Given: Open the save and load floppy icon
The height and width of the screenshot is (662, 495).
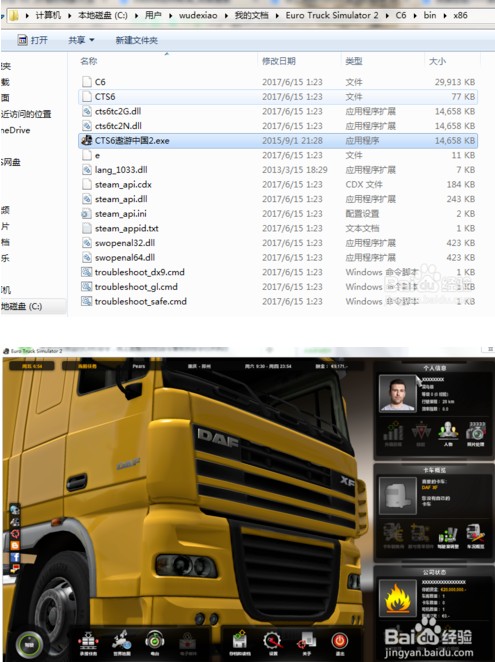Looking at the screenshot, I should [x=239, y=643].
